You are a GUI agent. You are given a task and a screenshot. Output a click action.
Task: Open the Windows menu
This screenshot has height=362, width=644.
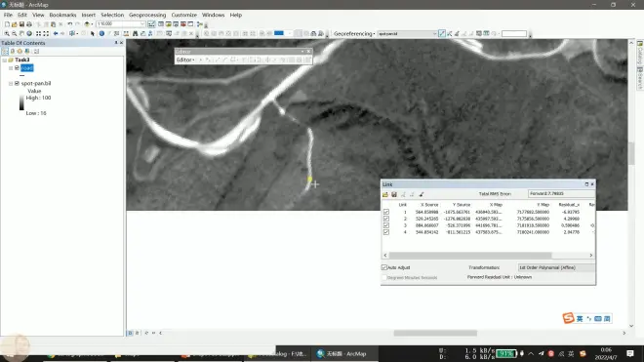213,15
